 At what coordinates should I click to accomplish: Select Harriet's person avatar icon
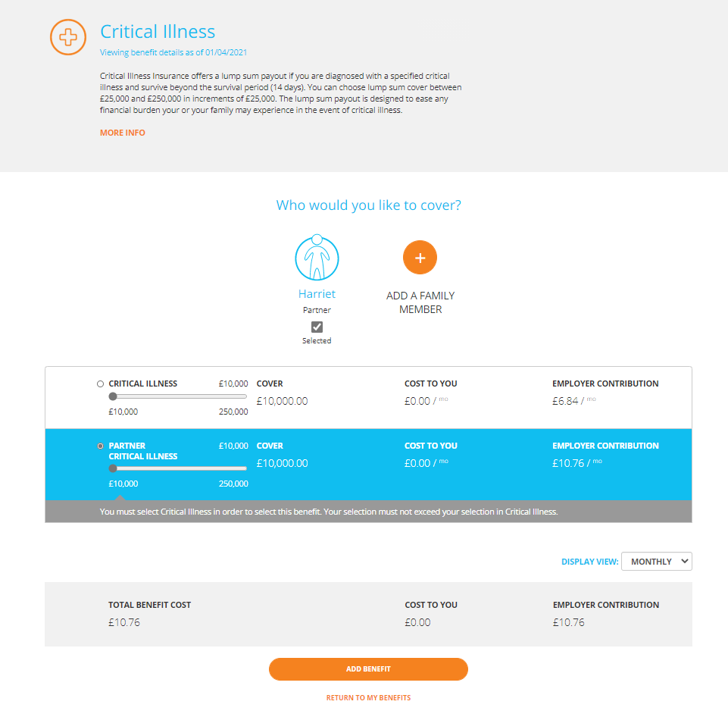pos(317,257)
